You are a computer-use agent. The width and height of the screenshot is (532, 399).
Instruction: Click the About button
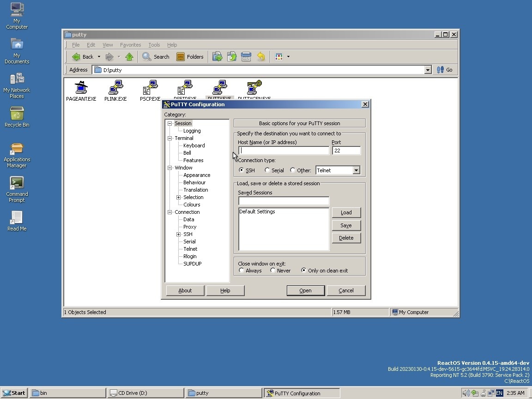tap(185, 290)
